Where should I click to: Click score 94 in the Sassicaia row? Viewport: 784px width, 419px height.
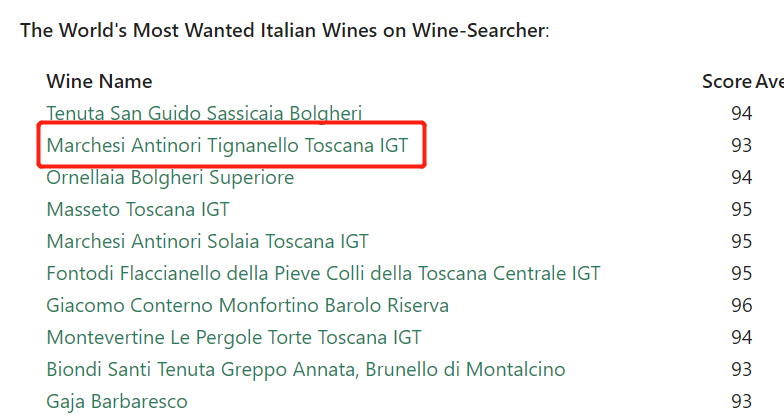742,114
